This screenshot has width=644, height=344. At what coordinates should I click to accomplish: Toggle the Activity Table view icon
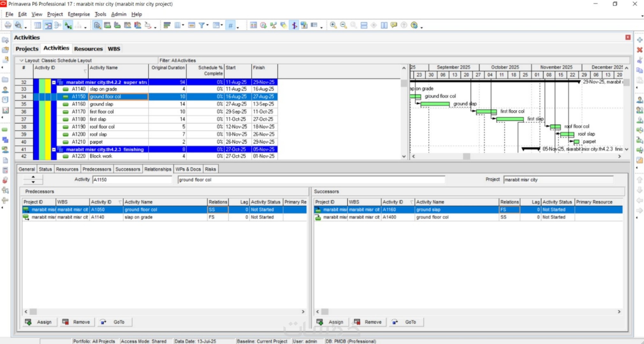pos(38,25)
